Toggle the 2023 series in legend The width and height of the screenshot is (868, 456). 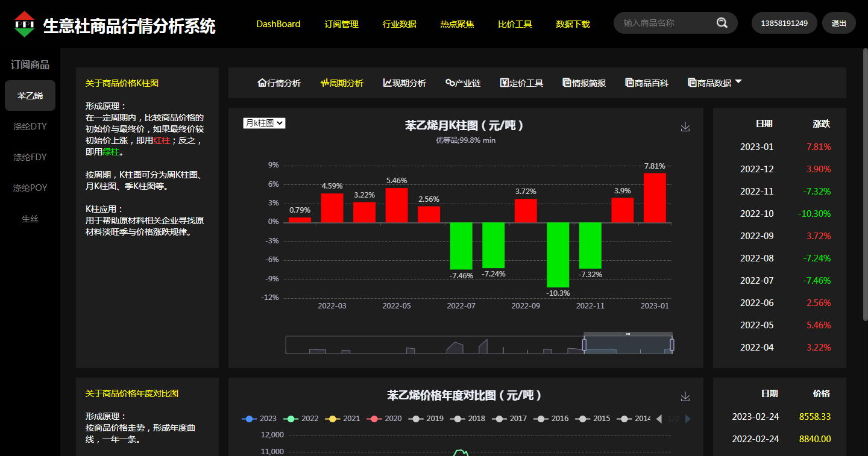coord(259,419)
